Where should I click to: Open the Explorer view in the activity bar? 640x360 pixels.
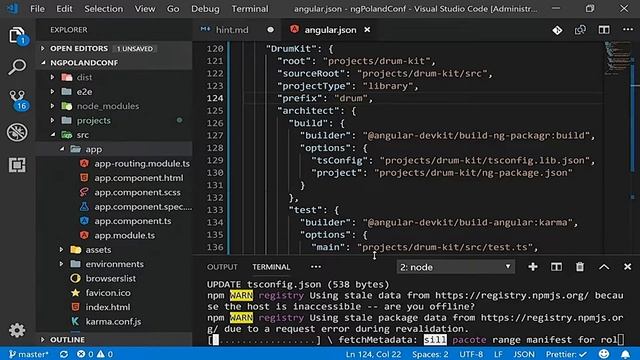pos(17,36)
